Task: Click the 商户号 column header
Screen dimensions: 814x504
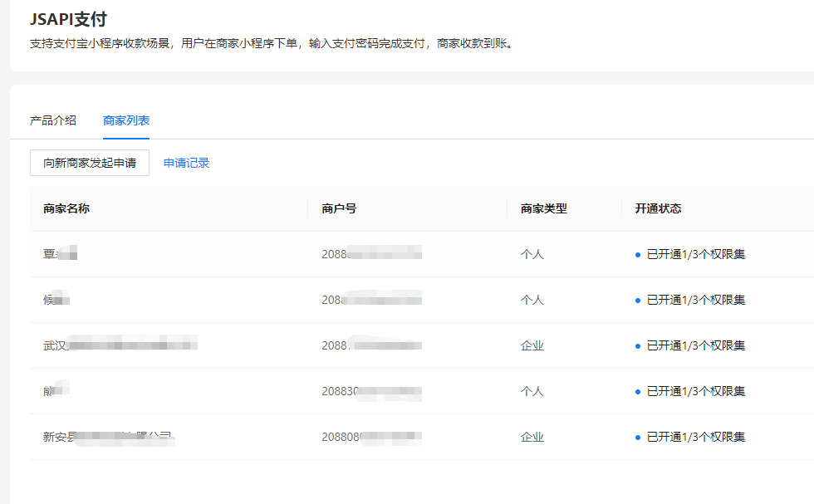Action: [x=339, y=208]
